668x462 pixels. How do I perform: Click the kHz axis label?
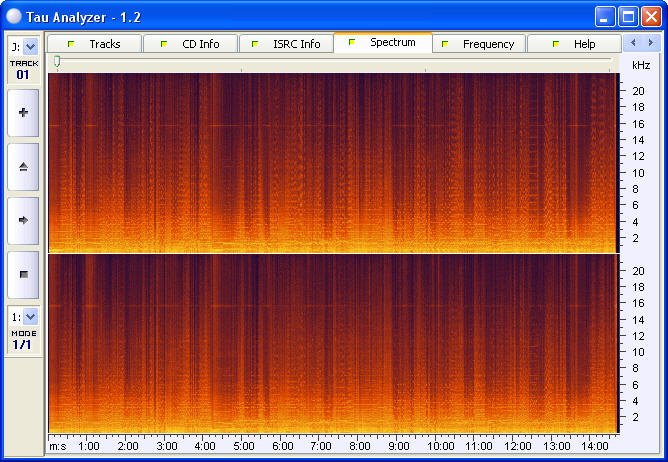(641, 65)
